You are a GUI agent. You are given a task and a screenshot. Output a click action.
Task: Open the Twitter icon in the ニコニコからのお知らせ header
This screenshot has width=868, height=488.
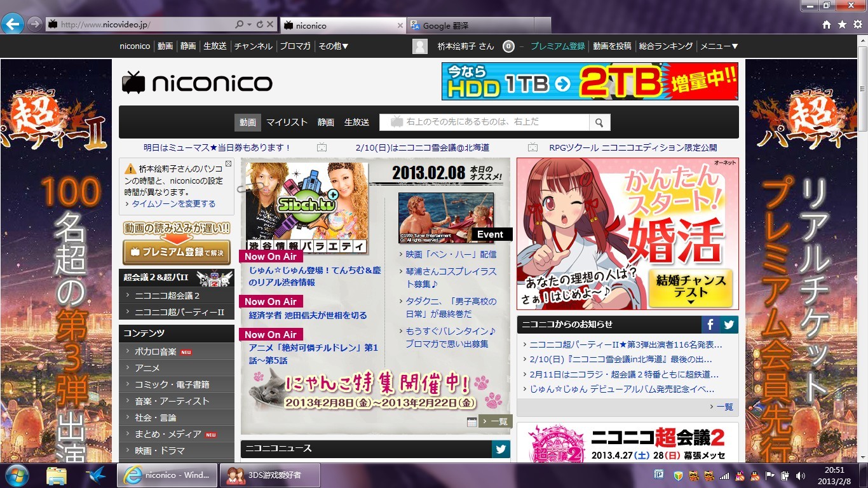[x=729, y=325]
